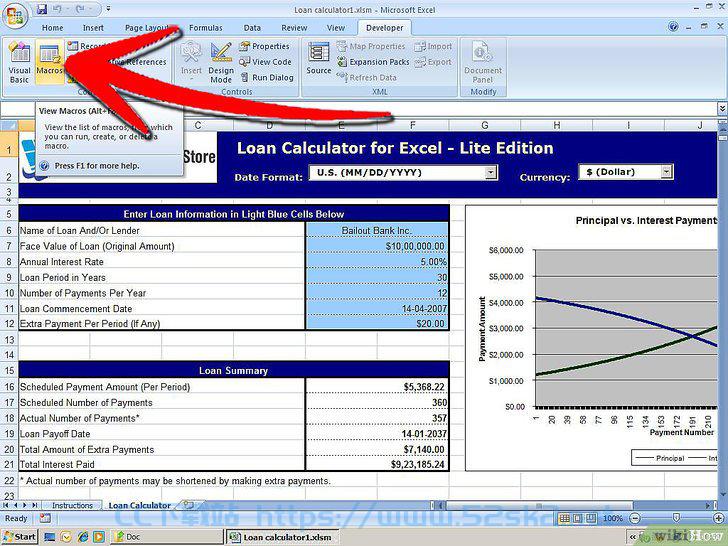The image size is (728, 546).
Task: Expand the Currency combo box
Action: [666, 172]
